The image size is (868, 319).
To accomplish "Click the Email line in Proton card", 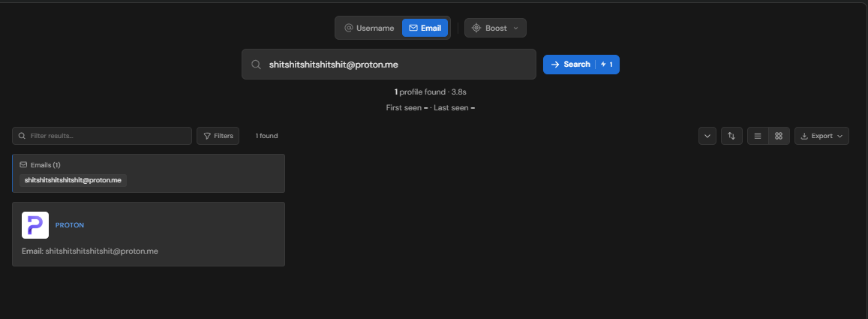I will (x=90, y=251).
